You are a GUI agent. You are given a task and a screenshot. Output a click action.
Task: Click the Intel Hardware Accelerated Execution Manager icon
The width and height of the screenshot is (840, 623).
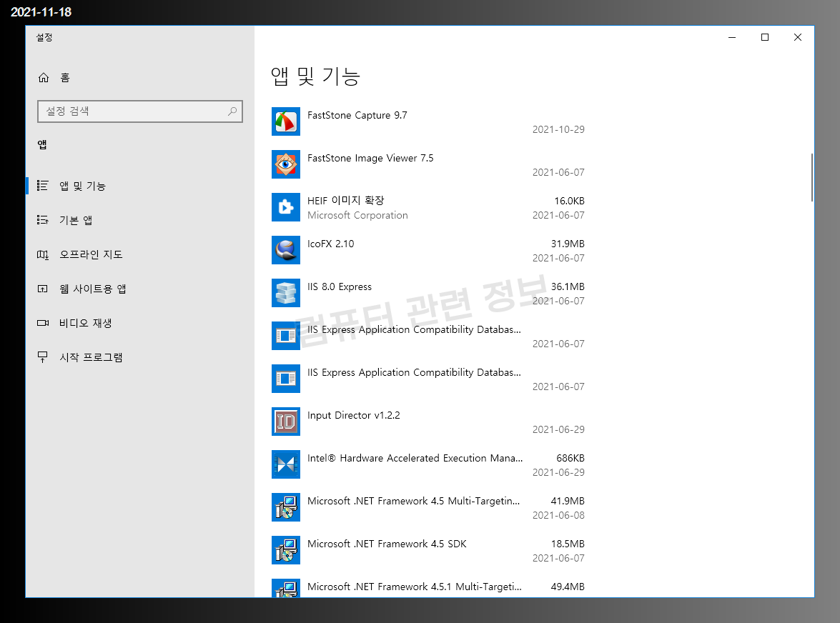point(285,464)
